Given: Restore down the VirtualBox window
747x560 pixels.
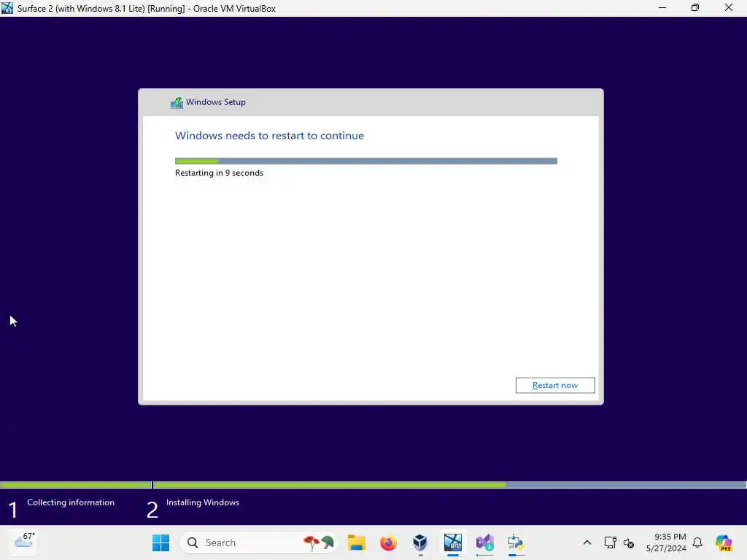Looking at the screenshot, I should 695,8.
